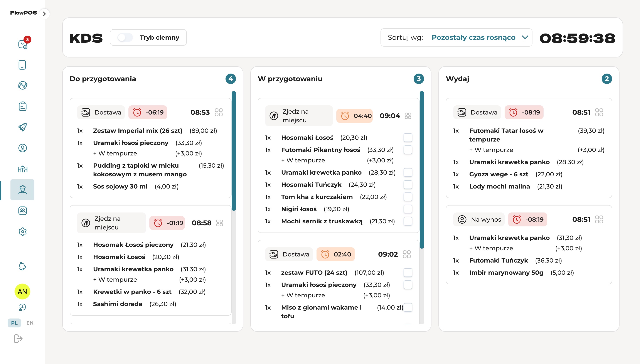Open the notifications bell icon

(x=22, y=266)
